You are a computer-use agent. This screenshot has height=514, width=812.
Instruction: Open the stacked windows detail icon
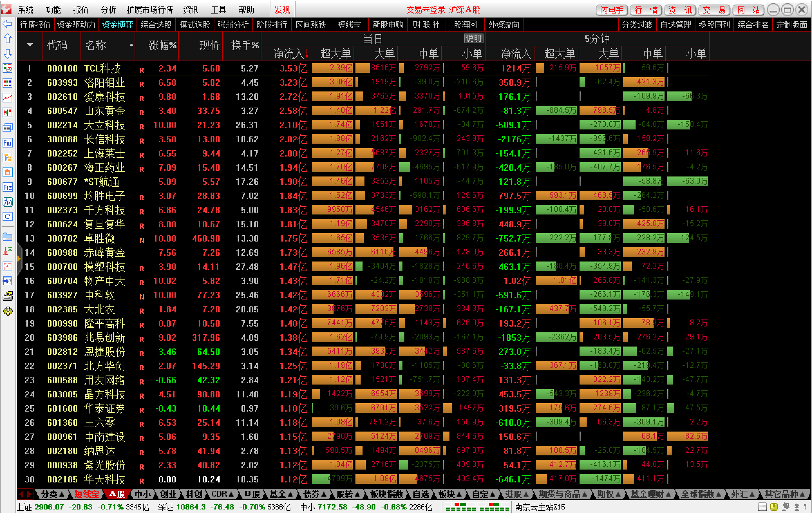[7, 128]
